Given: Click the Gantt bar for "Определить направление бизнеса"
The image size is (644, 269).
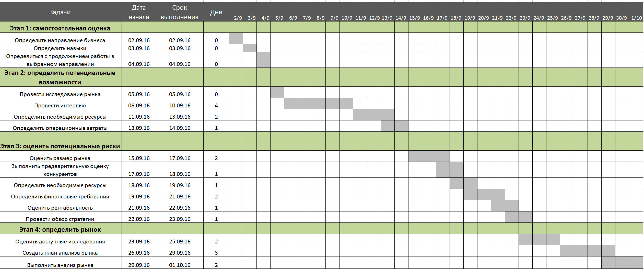Looking at the screenshot, I should click(x=236, y=38).
